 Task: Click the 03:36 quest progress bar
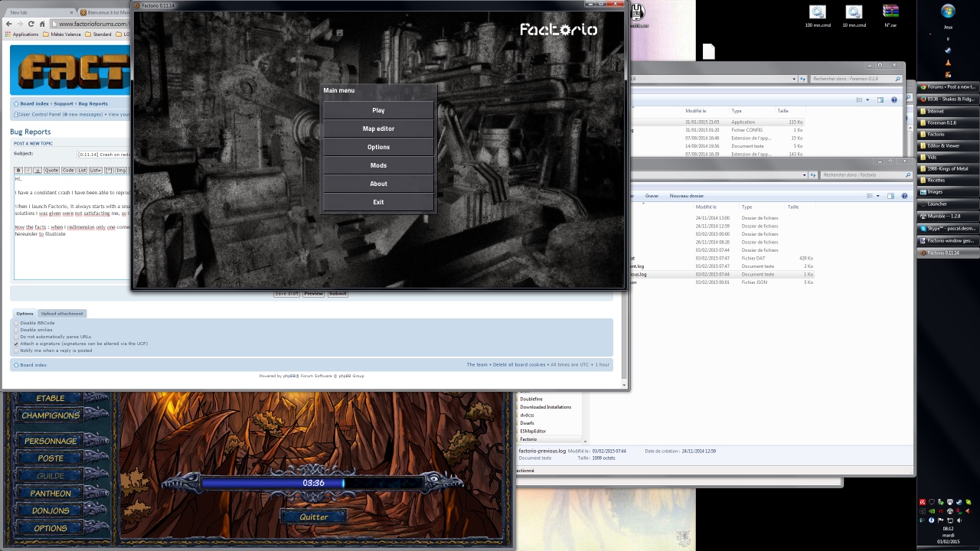(313, 483)
